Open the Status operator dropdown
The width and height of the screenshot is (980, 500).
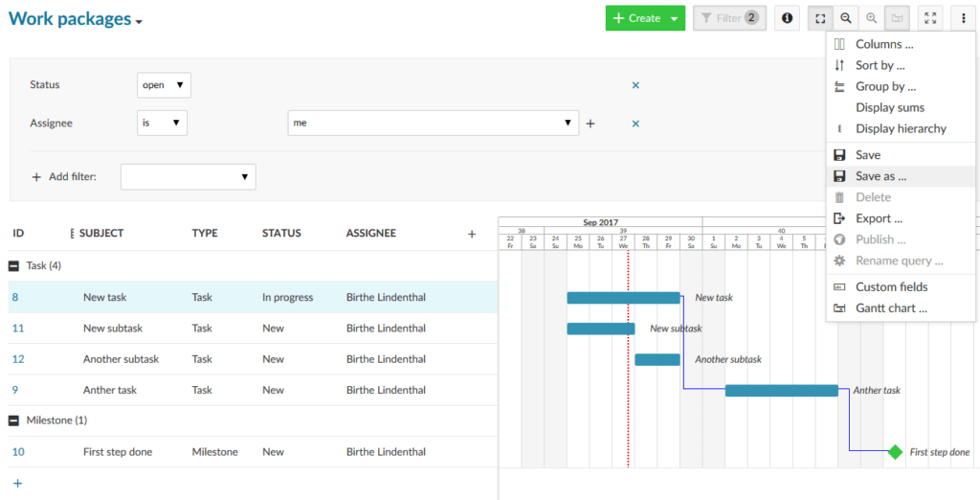164,85
